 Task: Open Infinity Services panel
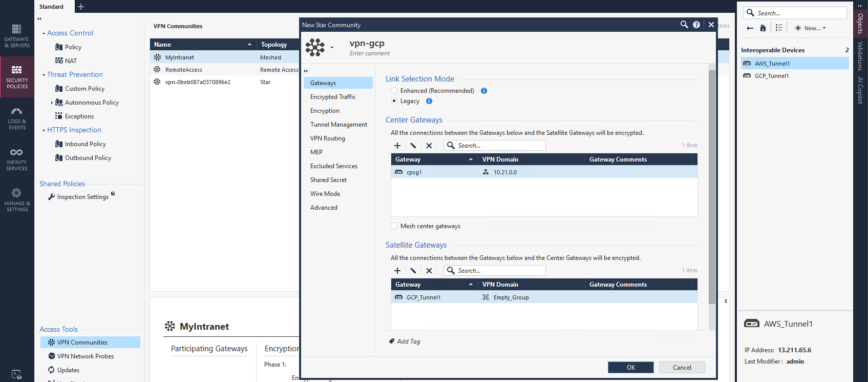[x=17, y=159]
